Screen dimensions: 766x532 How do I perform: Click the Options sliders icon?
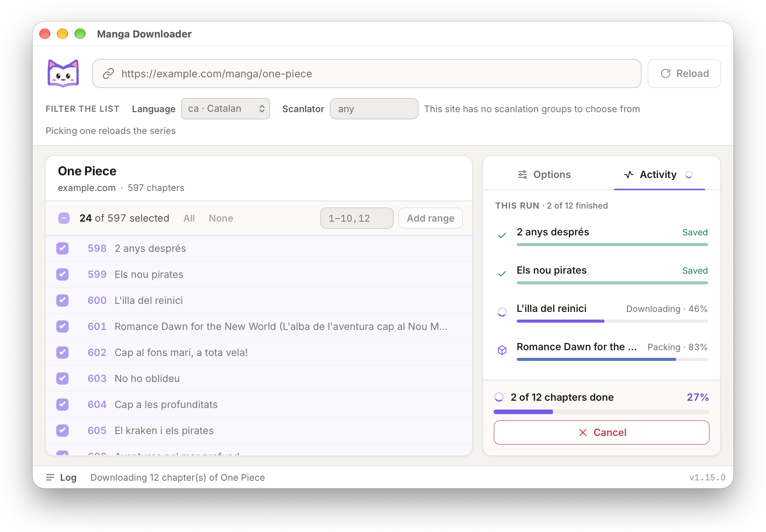click(x=522, y=175)
